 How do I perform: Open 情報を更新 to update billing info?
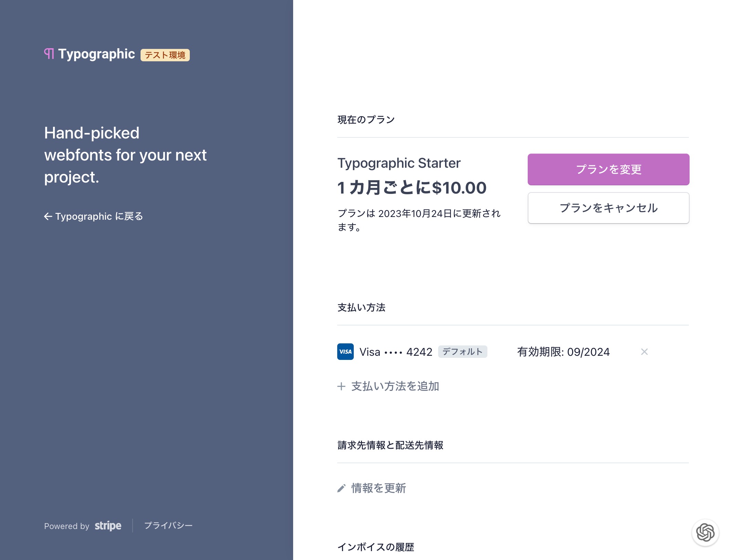click(372, 488)
